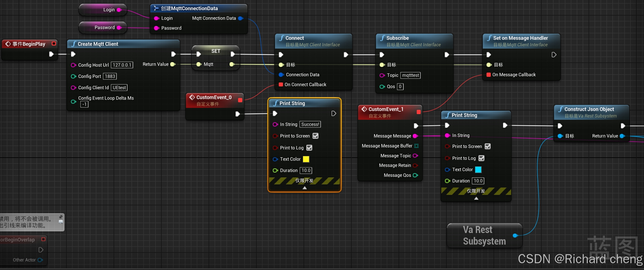Edit In String field Success!
This screenshot has width=644, height=270.
coord(310,124)
